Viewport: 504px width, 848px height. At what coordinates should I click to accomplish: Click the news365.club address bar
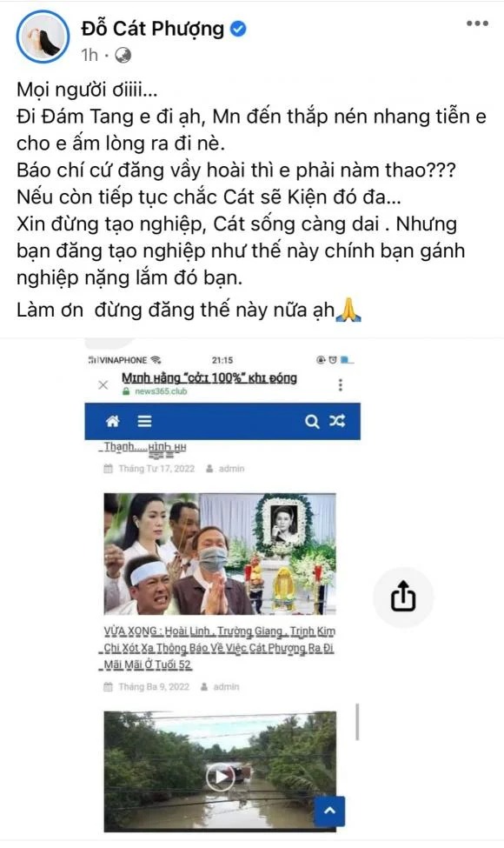(209, 384)
